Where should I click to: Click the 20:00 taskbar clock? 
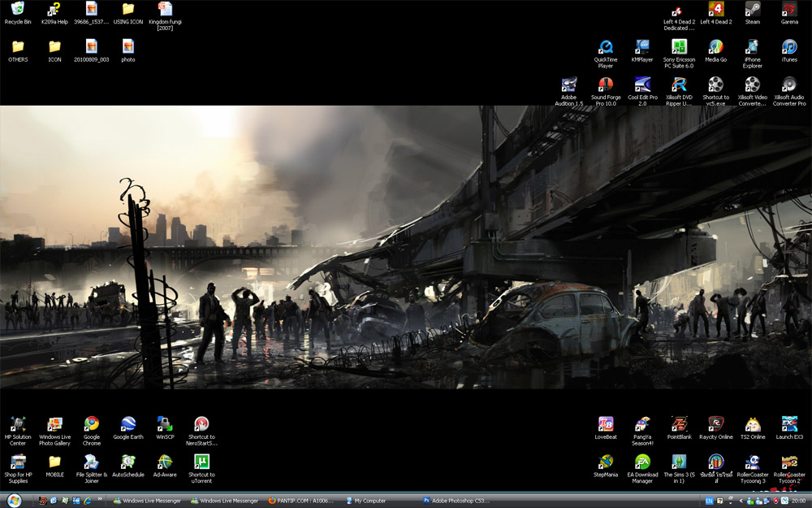click(x=798, y=501)
